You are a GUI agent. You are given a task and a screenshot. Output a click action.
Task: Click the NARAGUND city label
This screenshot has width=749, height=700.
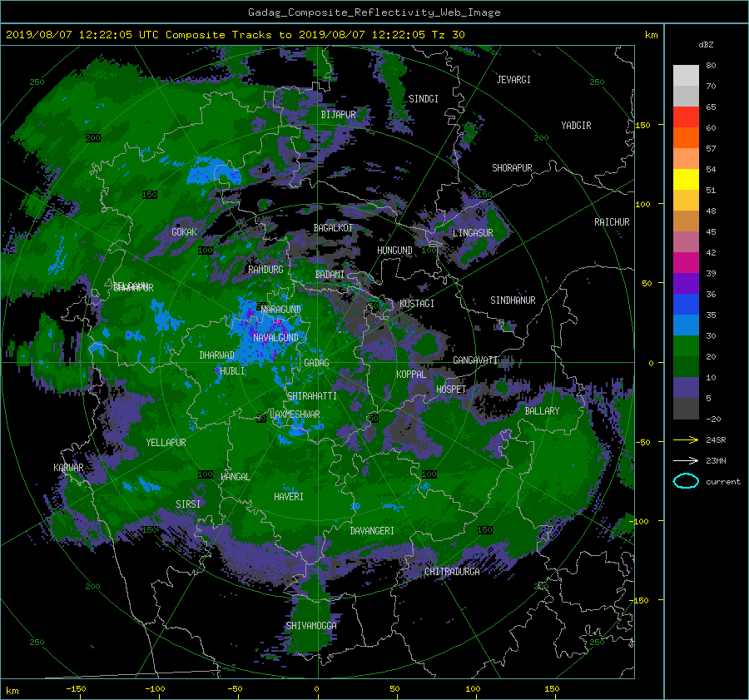coord(281,310)
